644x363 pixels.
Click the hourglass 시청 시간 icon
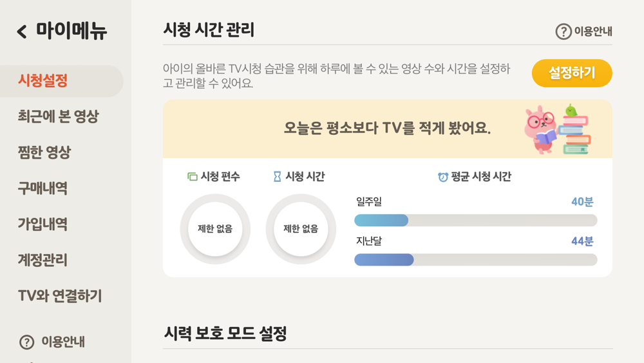tap(277, 177)
